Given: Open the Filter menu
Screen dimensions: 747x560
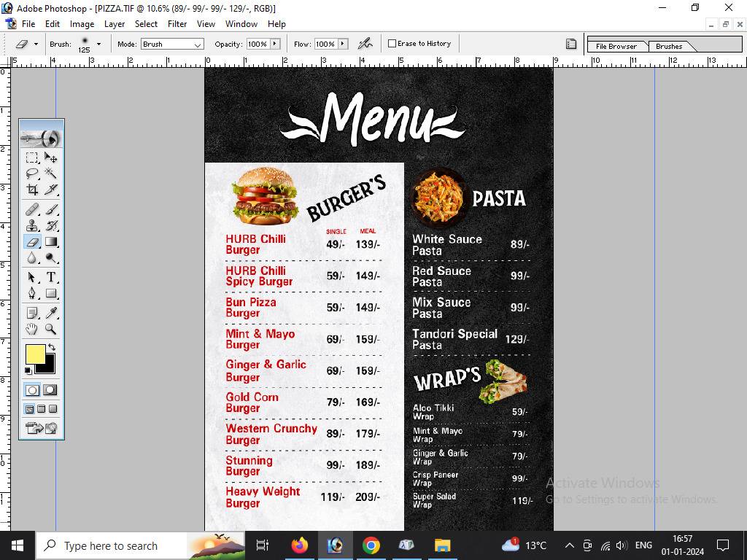Looking at the screenshot, I should point(177,23).
